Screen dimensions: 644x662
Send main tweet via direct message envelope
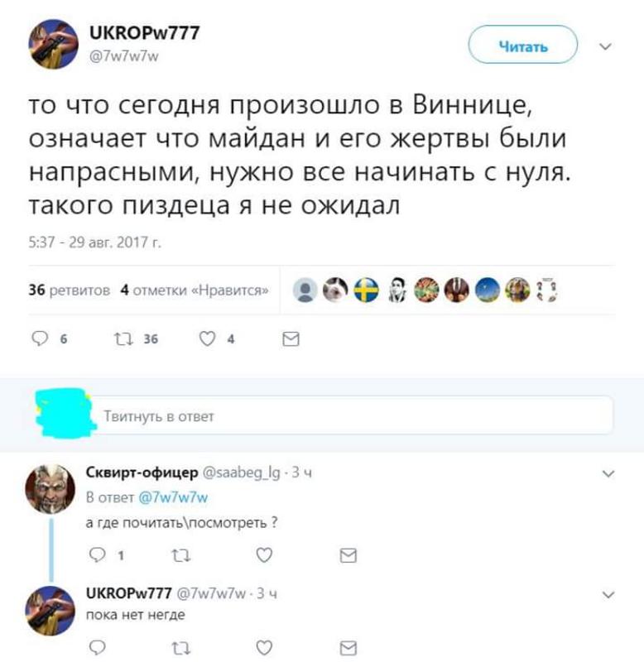pos(291,339)
